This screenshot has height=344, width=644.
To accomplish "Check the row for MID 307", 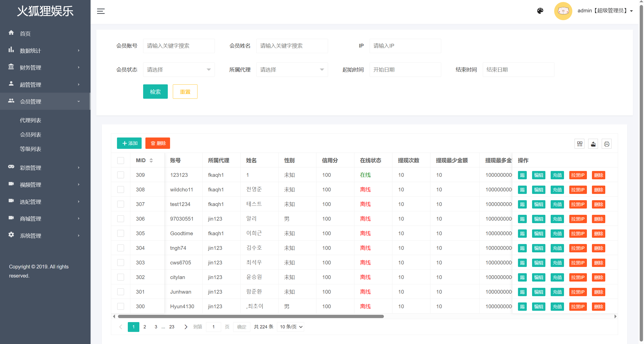I will pyautogui.click(x=121, y=204).
